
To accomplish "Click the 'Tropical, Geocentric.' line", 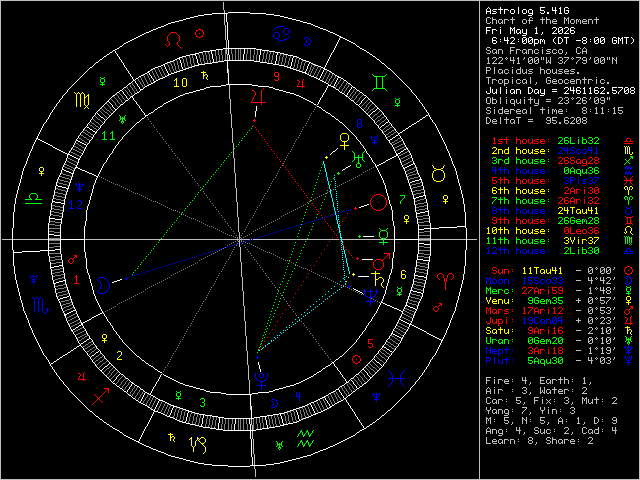I will (548, 81).
